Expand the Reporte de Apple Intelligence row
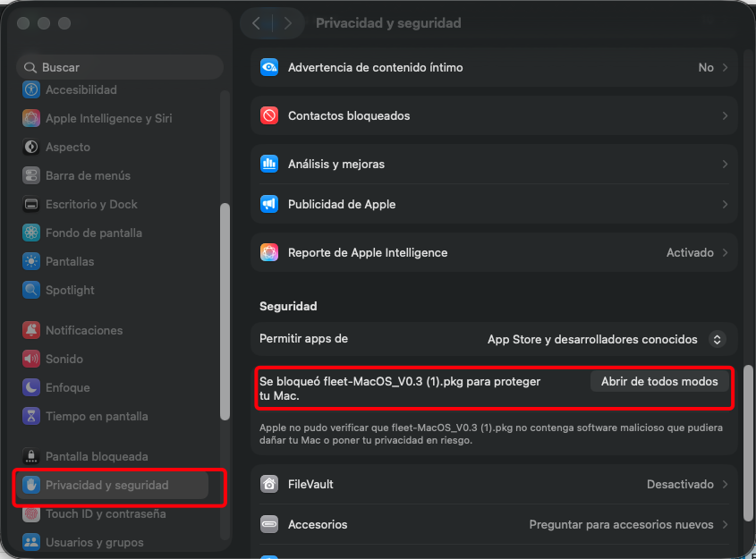The width and height of the screenshot is (756, 559). pyautogui.click(x=494, y=252)
